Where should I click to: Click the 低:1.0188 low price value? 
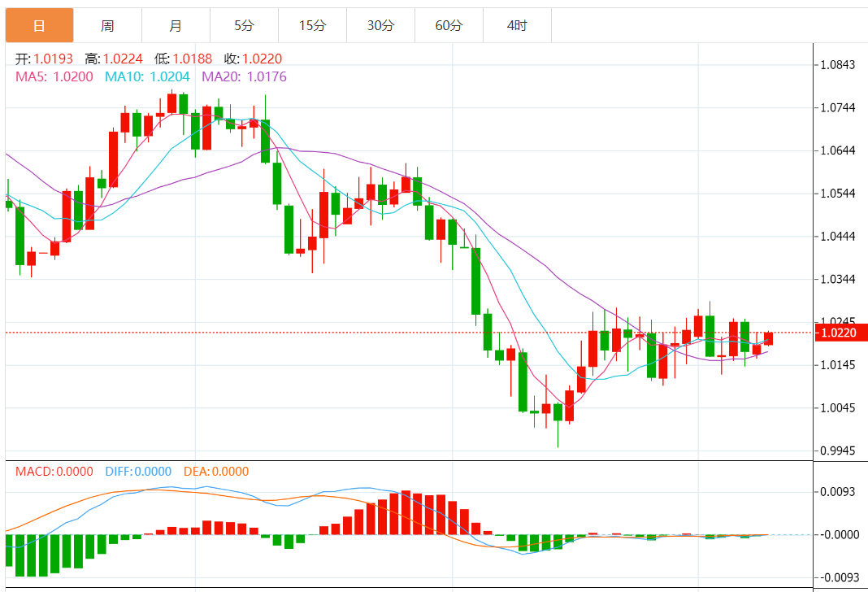click(x=183, y=59)
